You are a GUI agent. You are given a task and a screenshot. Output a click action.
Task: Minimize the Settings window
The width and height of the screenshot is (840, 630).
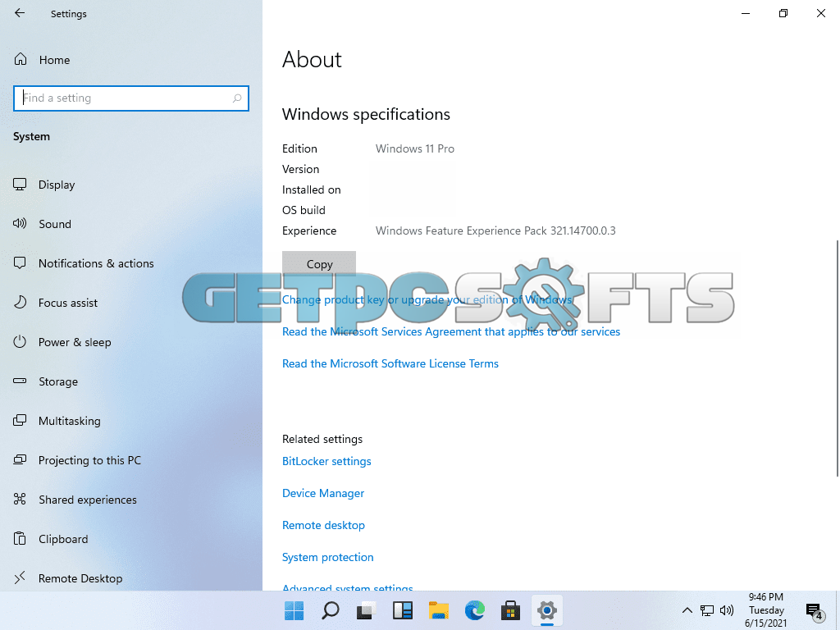click(x=745, y=13)
